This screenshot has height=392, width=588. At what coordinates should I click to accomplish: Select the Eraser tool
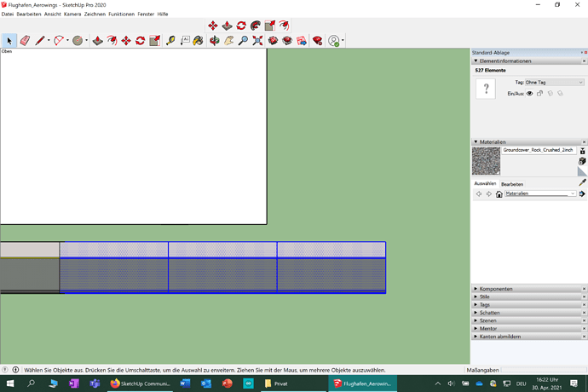point(25,41)
